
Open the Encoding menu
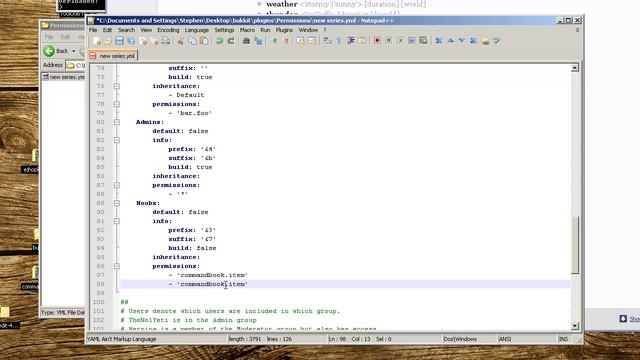168,30
